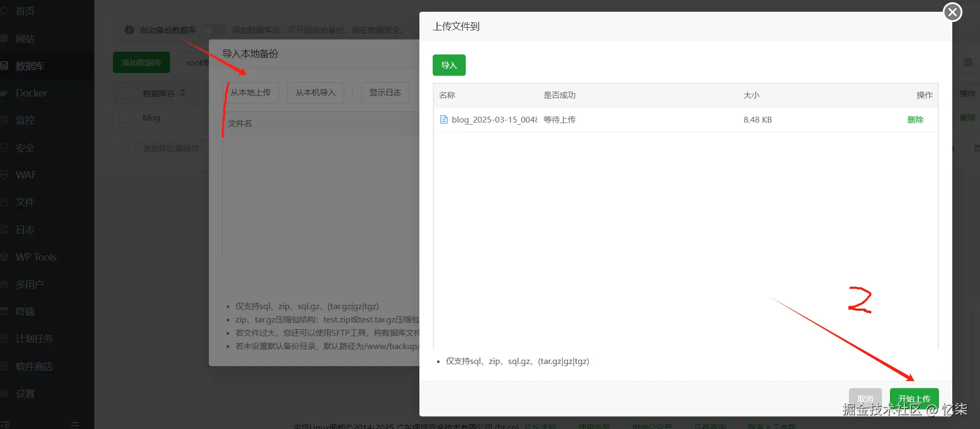Click the green 导入 button

tap(449, 65)
